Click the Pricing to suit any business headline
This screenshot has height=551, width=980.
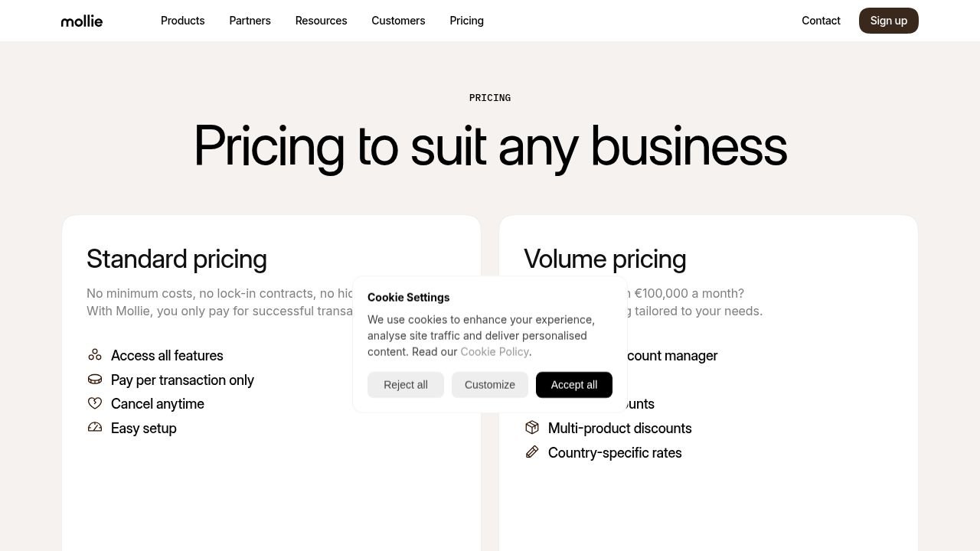[x=490, y=146]
